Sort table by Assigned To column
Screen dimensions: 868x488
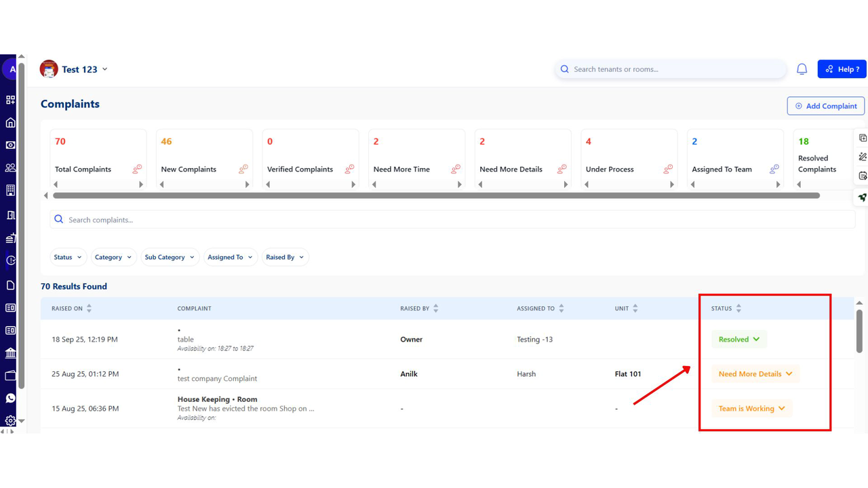click(561, 308)
